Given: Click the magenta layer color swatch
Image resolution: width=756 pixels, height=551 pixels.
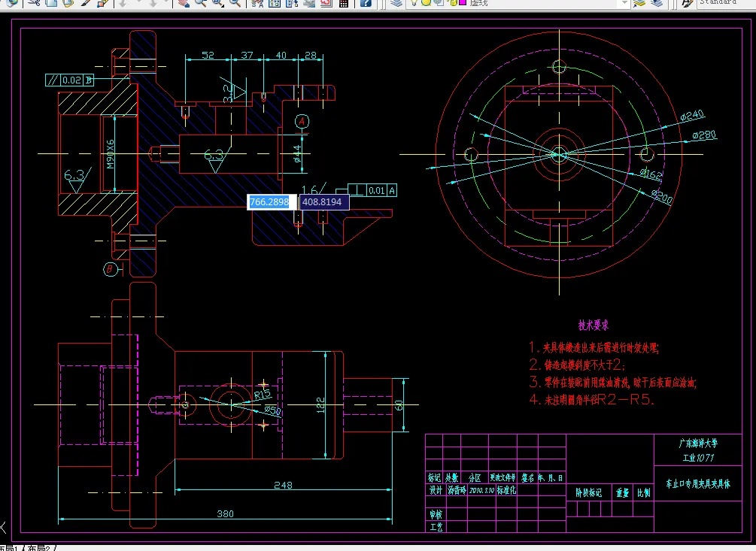Looking at the screenshot, I should click(x=463, y=2).
